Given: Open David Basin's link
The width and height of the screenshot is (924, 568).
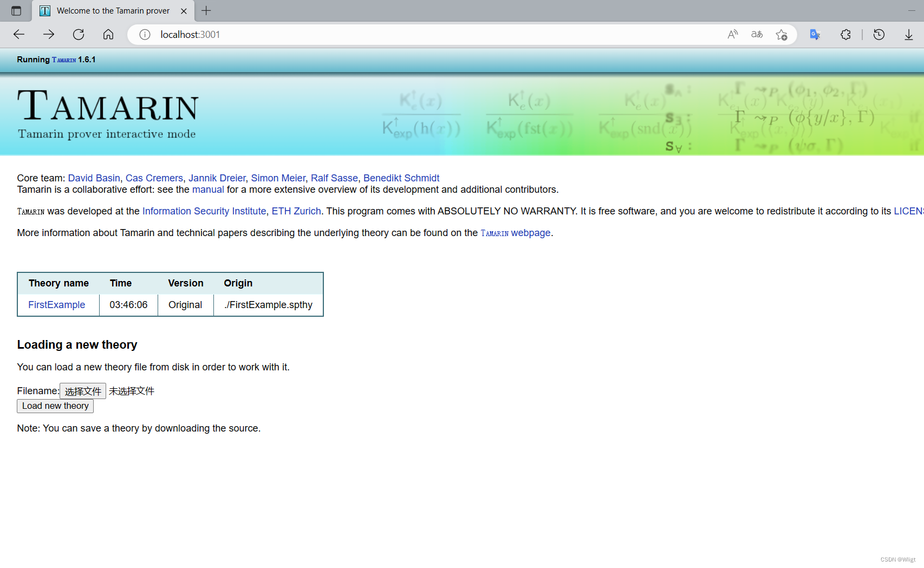Looking at the screenshot, I should (94, 178).
